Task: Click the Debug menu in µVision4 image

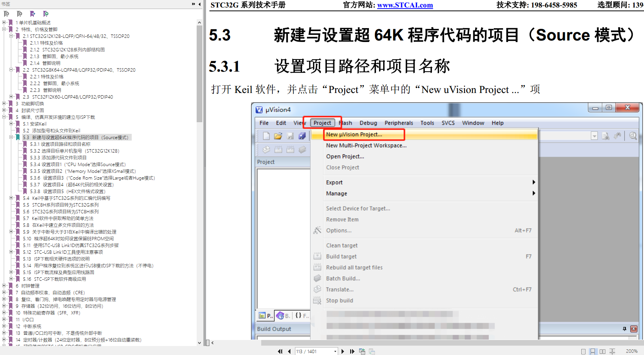Action: click(368, 123)
